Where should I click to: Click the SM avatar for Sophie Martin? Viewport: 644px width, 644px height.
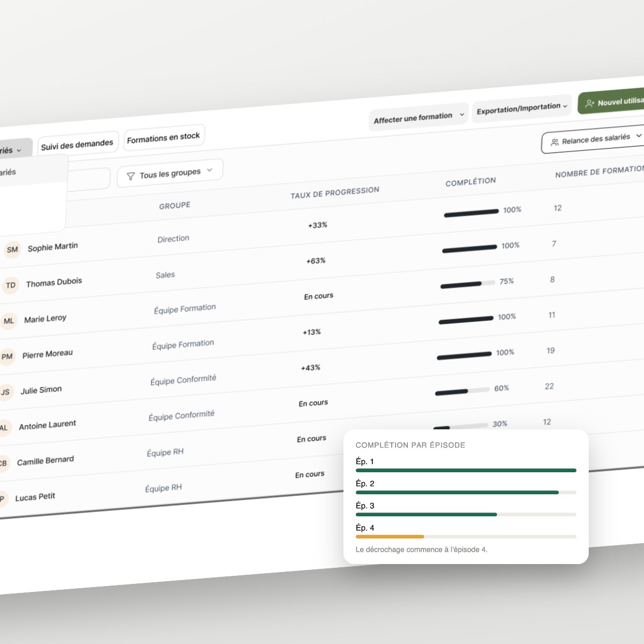12,250
